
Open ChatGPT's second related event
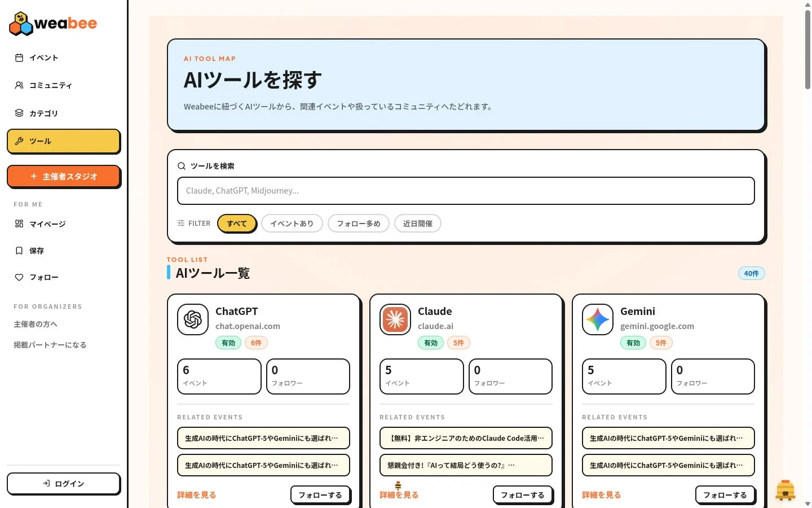(263, 465)
